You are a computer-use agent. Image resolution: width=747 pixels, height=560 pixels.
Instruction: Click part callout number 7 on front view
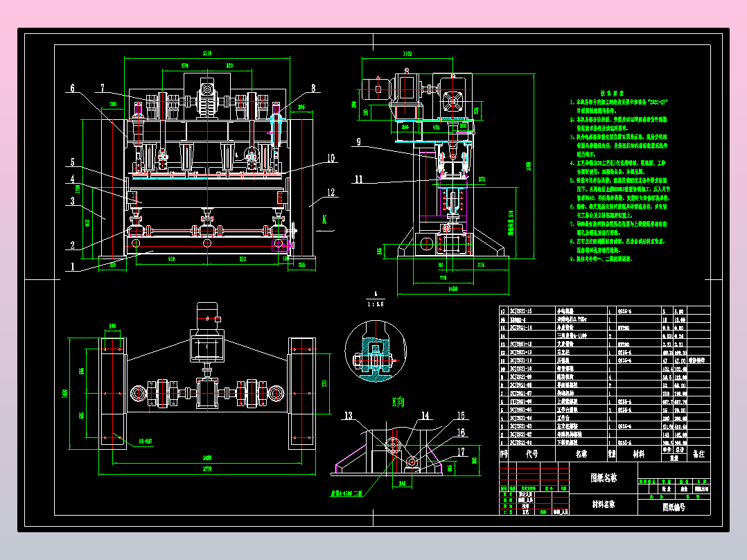[x=102, y=88]
